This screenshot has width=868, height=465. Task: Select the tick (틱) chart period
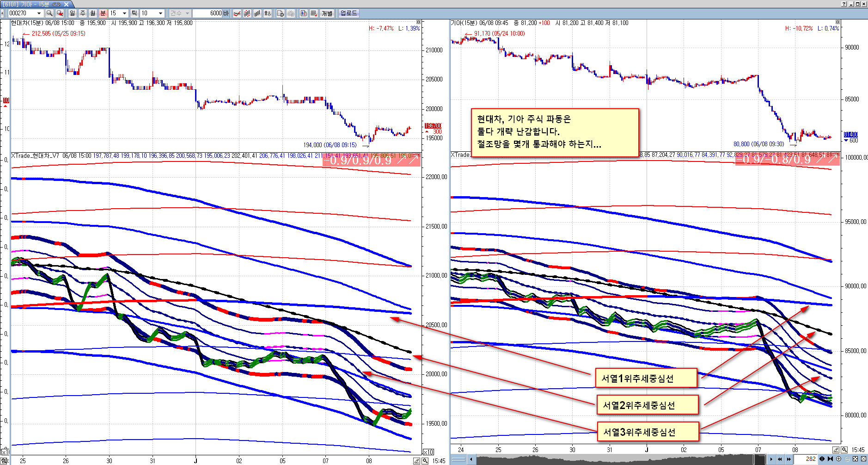click(134, 13)
